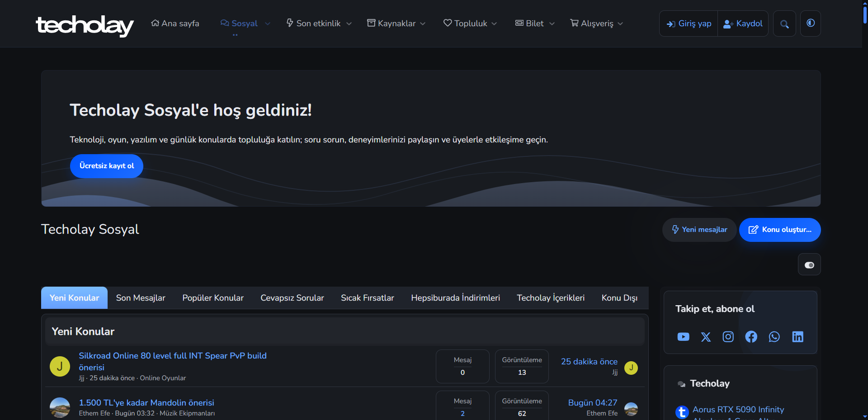This screenshot has height=420, width=868.
Task: Open Bilet nav link
Action: [x=529, y=24]
